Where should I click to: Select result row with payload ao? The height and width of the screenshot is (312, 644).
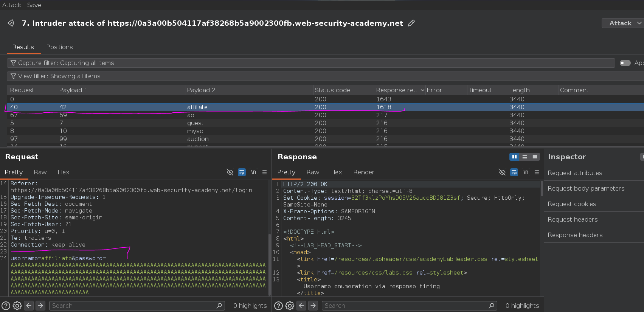click(x=325, y=115)
